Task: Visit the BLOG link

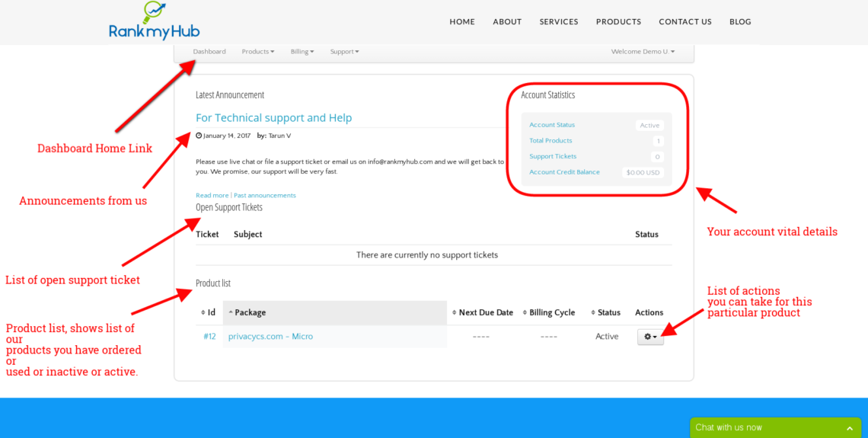Action: point(740,21)
